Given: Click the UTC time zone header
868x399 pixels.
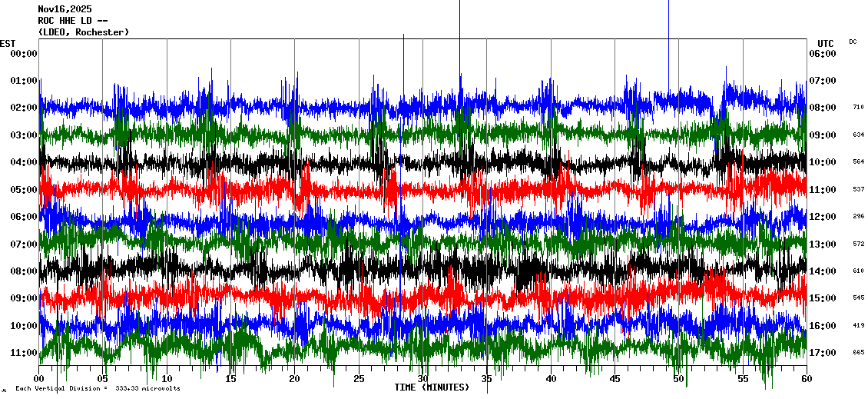Looking at the screenshot, I should [x=826, y=43].
